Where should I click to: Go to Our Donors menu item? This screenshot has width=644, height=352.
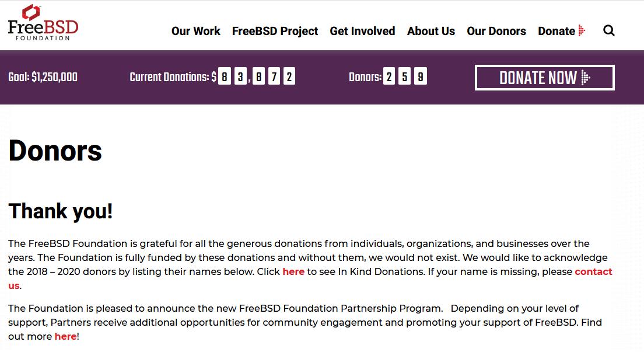click(x=496, y=31)
